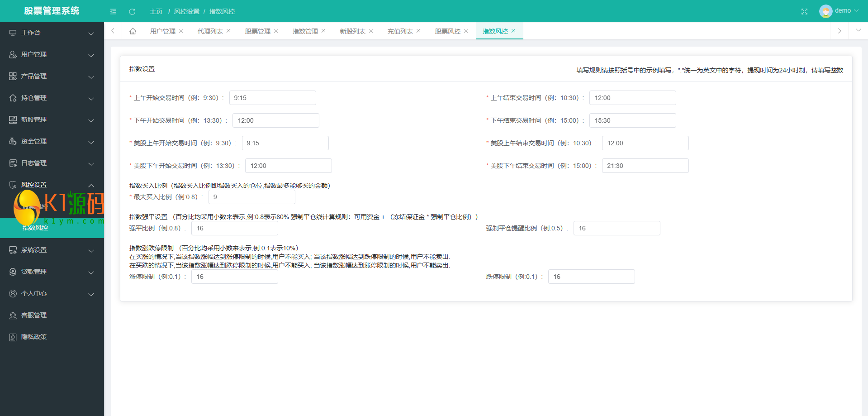Open 客服管理 in the sidebar
This screenshot has height=416, width=868.
[34, 316]
